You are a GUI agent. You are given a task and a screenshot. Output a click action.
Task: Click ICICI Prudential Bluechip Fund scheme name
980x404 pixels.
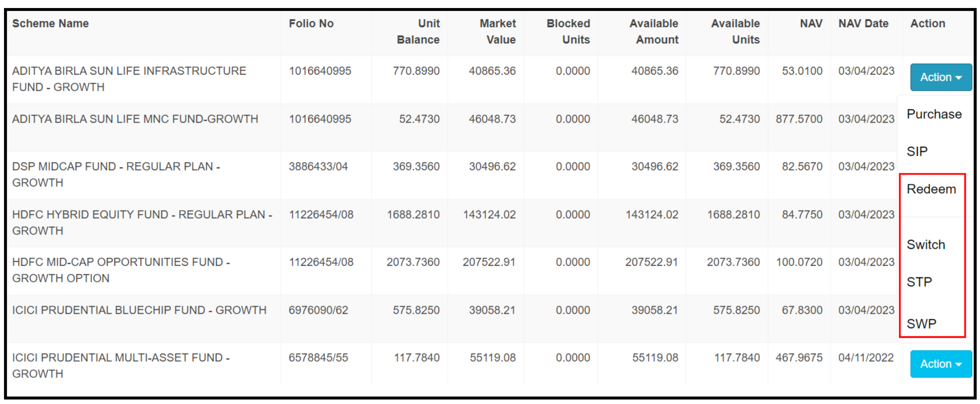tap(139, 310)
